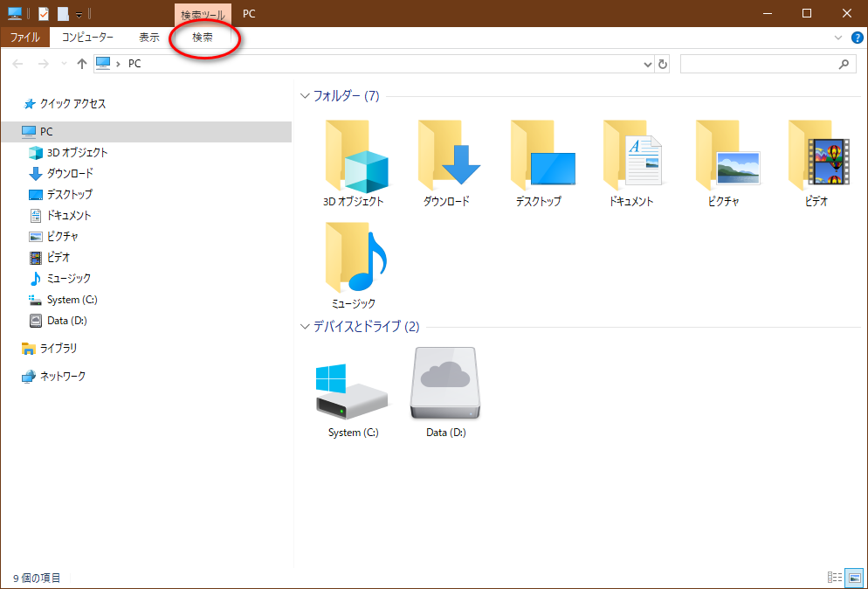Open the ファイル menu tab
Screen dimensions: 868x589
click(24, 38)
